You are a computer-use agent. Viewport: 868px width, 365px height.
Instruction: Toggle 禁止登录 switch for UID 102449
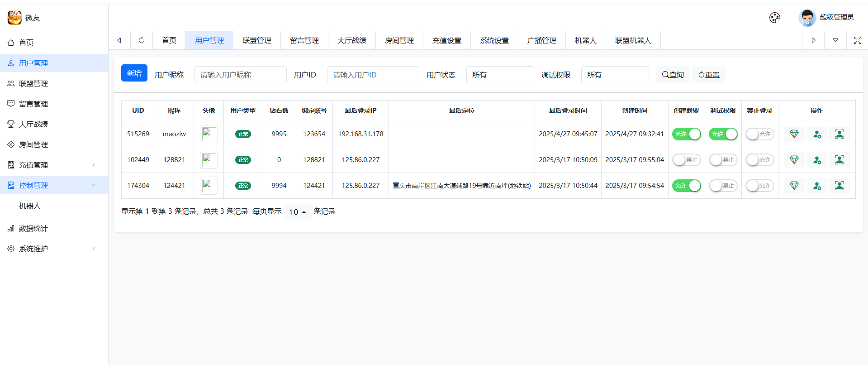tap(759, 160)
